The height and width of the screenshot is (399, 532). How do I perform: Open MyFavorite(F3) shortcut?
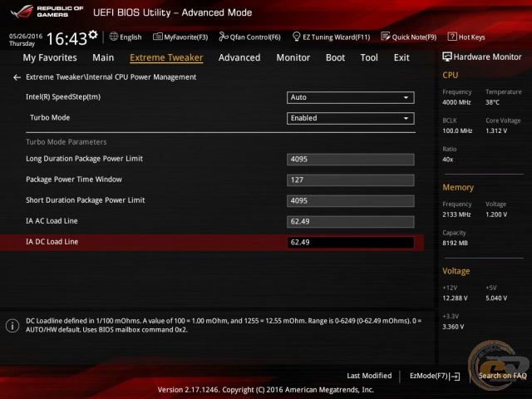tap(186, 37)
